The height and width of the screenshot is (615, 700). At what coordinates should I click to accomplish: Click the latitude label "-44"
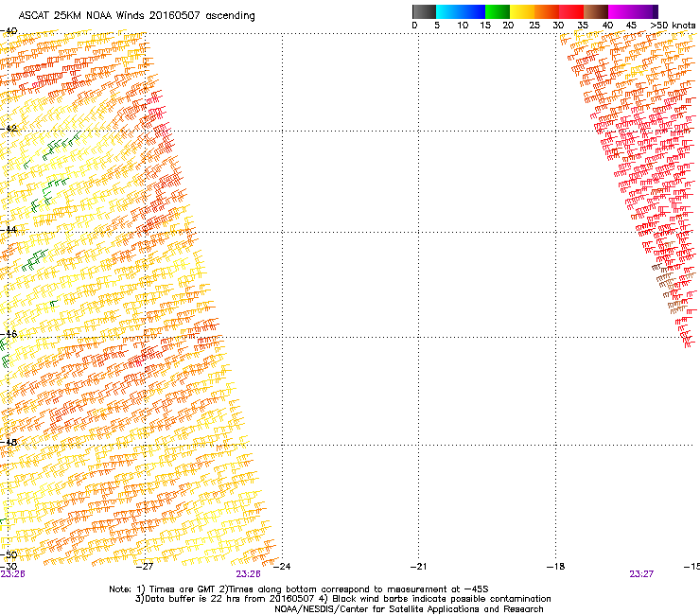(x=9, y=230)
